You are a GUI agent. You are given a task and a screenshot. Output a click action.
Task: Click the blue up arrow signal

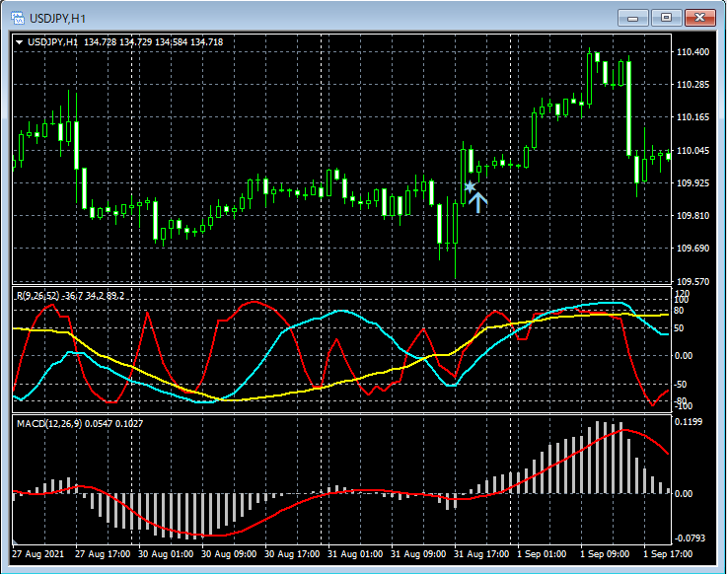click(x=477, y=202)
